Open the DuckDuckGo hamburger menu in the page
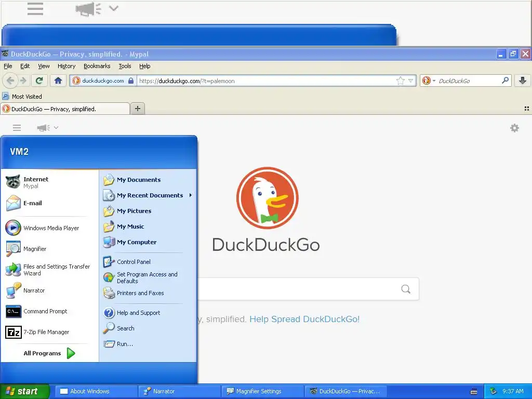The height and width of the screenshot is (399, 532). pos(17,128)
